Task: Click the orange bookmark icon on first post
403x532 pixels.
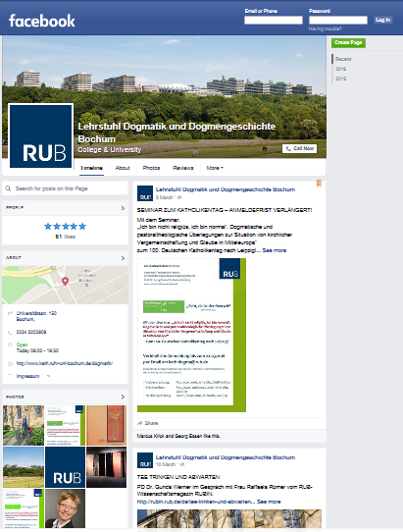Action: pos(319,184)
